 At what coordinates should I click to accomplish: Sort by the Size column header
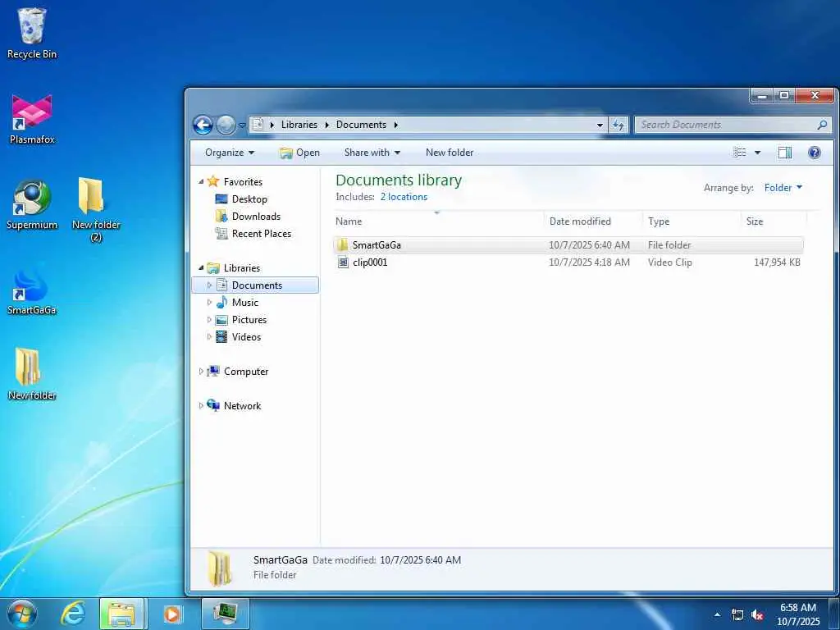coord(774,221)
